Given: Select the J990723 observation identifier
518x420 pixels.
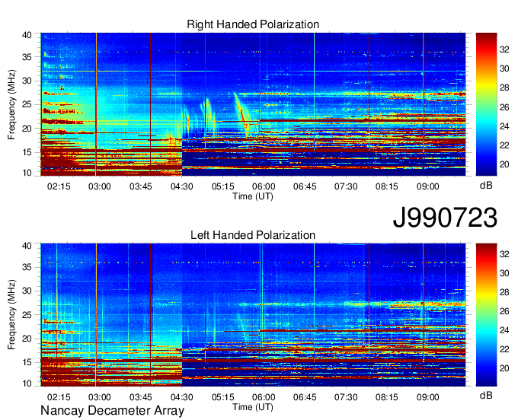Looking at the screenshot, I should coord(445,217).
